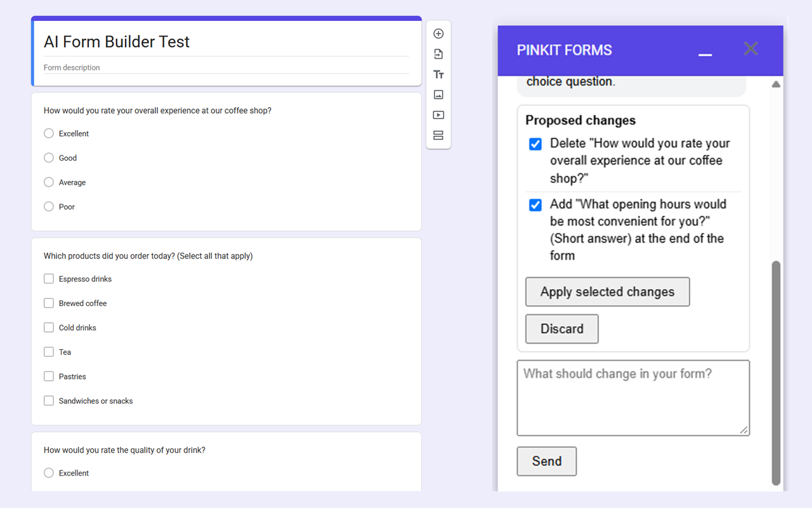Screen dimensions: 812x508
Task: Click the Send button
Action: (547, 462)
